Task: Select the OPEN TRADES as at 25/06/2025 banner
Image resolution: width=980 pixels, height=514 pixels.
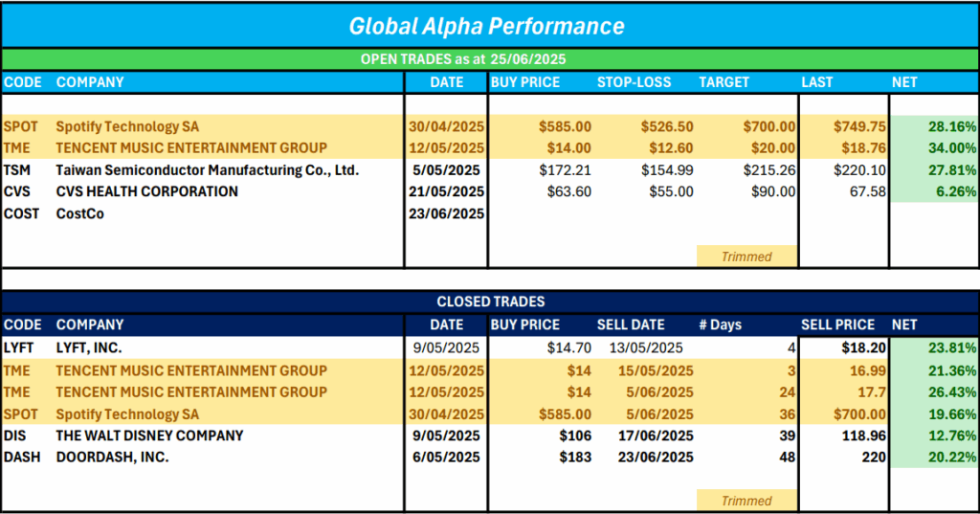Action: (x=463, y=59)
